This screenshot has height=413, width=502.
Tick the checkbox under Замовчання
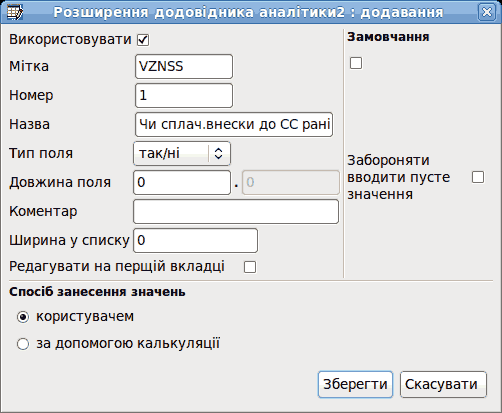point(356,63)
